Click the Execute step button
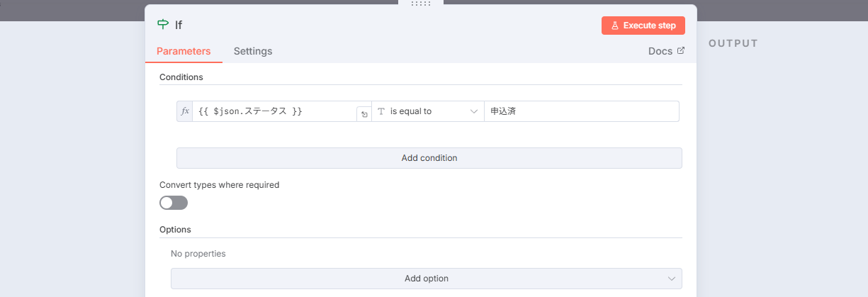The width and height of the screenshot is (868, 297). (643, 26)
